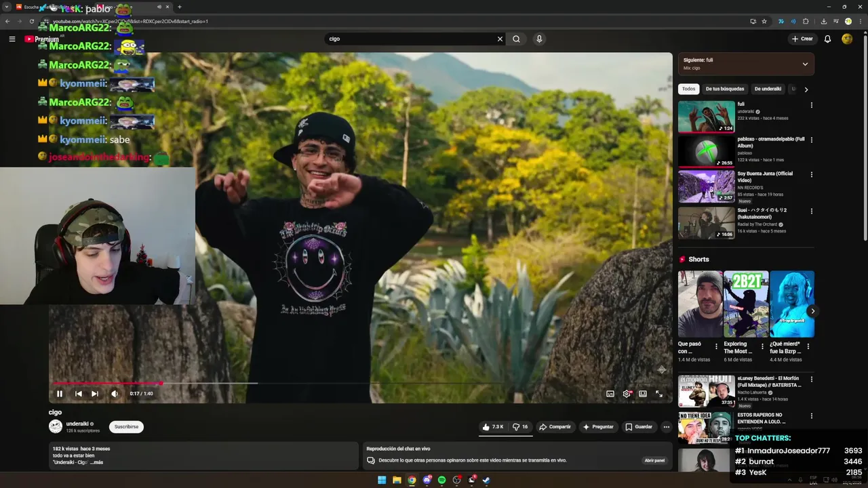Expand description with '...más'
The width and height of the screenshot is (868, 488).
coord(96,462)
